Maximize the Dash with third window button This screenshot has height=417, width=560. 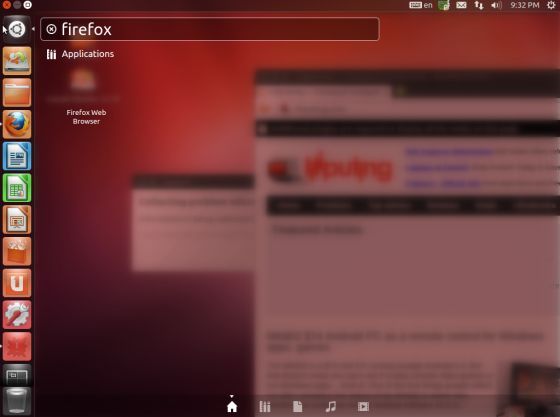(28, 5)
